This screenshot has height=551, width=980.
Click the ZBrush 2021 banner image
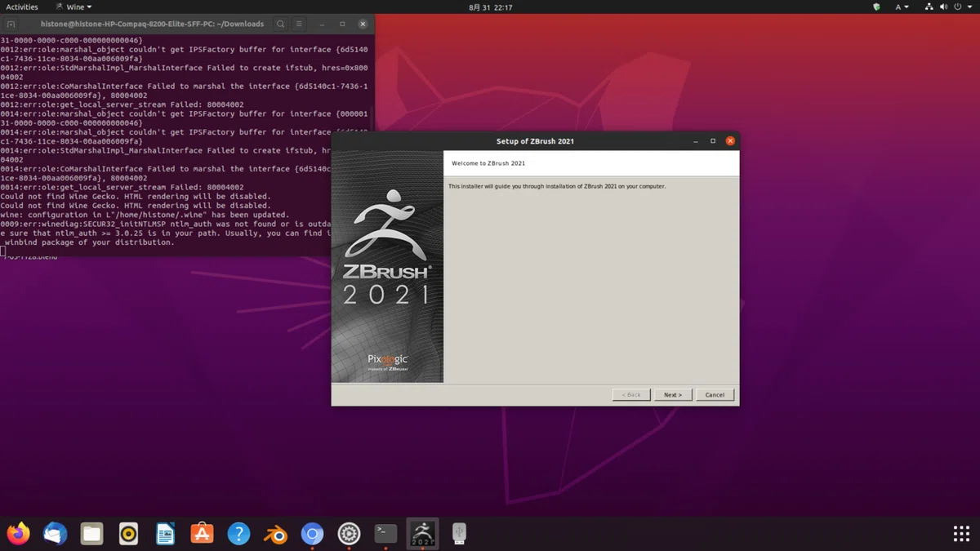pos(387,267)
